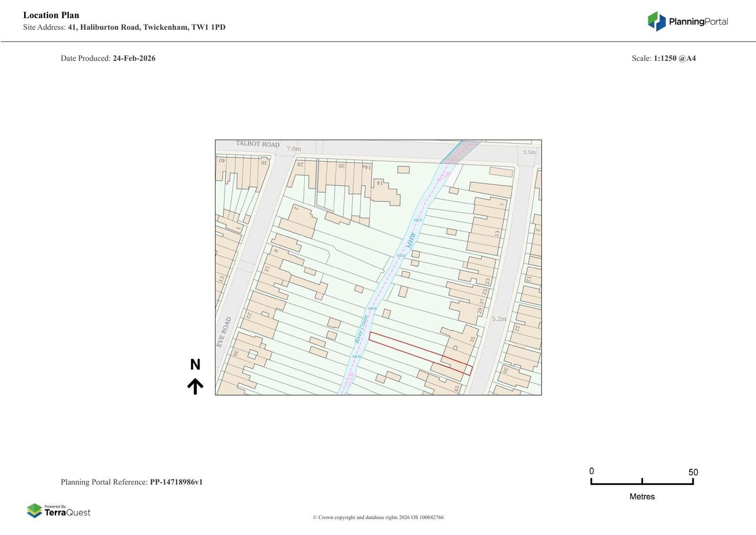Click the 5.2m spot height label
The image size is (756, 535).
coord(499,319)
